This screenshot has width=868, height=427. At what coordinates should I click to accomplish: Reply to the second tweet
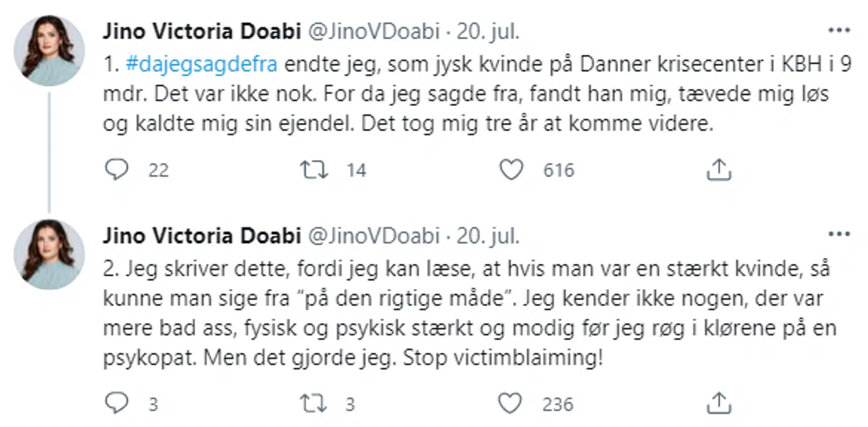117,403
